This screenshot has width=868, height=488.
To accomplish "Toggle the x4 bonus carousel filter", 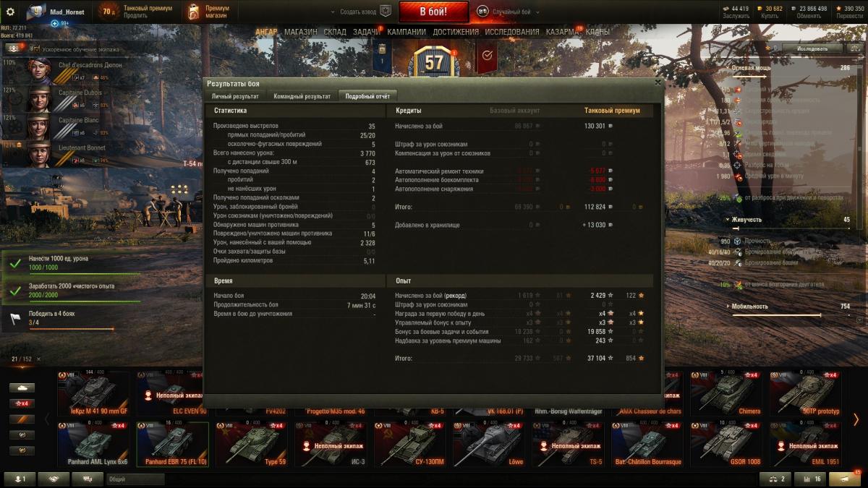I will click(22, 403).
